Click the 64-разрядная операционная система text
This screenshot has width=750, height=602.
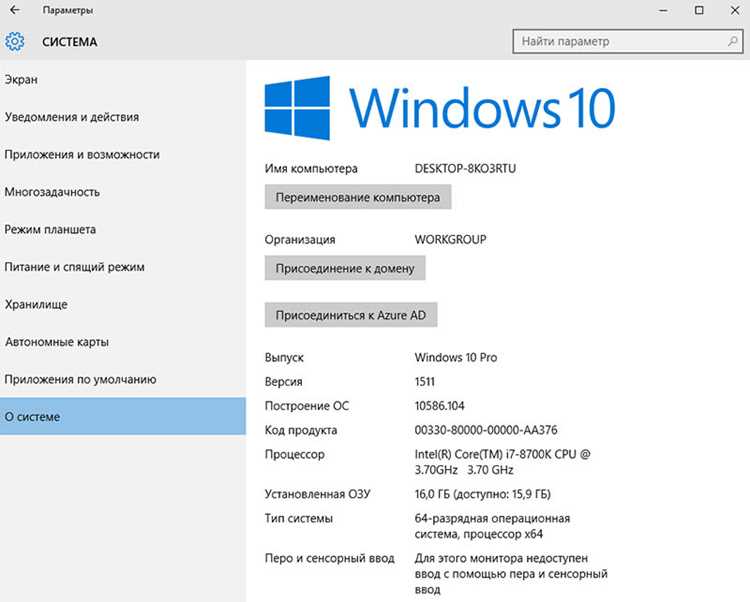(493, 526)
